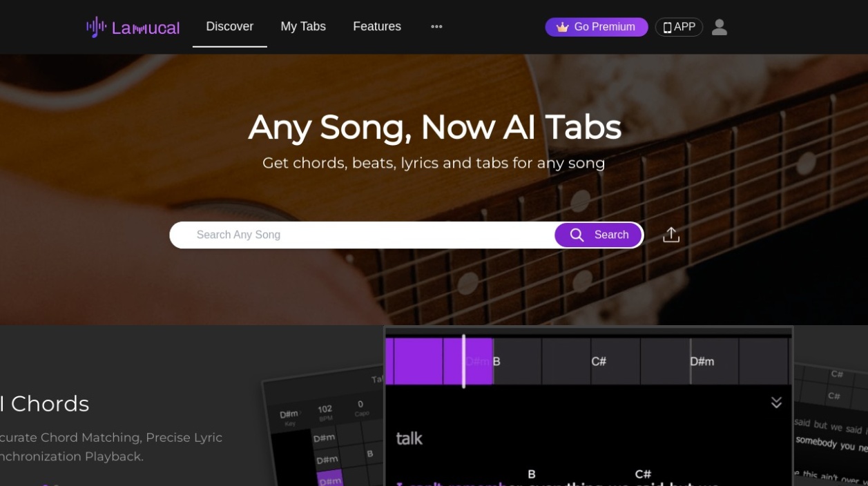Image resolution: width=868 pixels, height=486 pixels.
Task: Click the Go Premium button
Action: pos(596,27)
